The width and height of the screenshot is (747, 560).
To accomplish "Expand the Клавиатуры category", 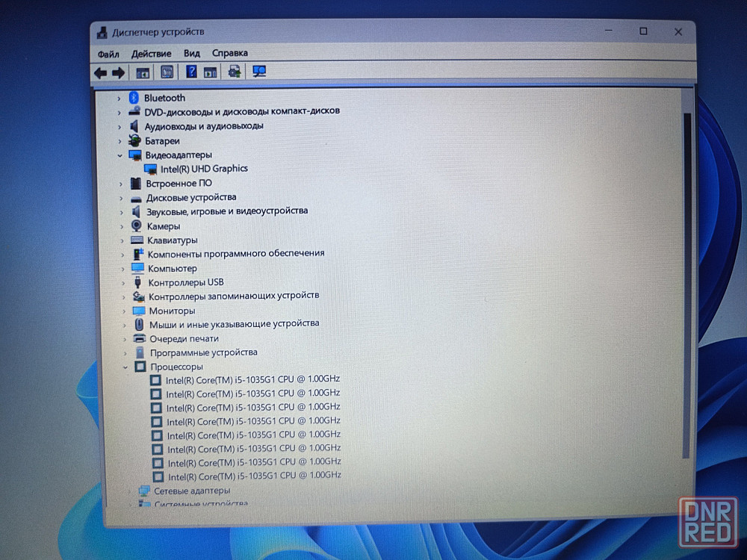I will [x=123, y=241].
